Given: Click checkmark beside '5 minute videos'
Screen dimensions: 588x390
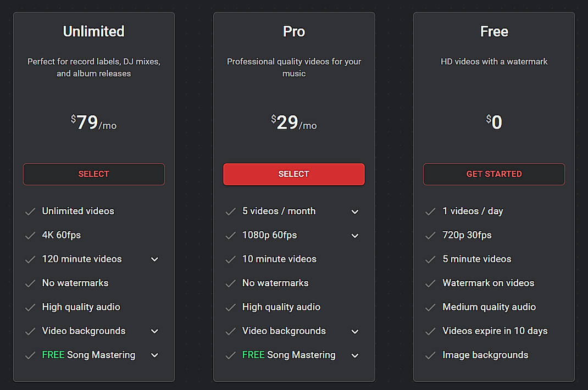Looking at the screenshot, I should (x=430, y=259).
